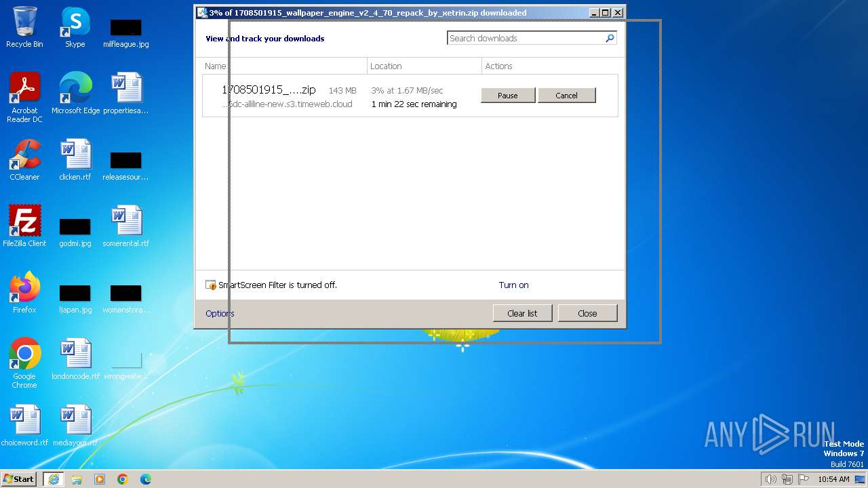Select propertiesa document on desktop
The height and width of the screenshot is (488, 868).
click(x=126, y=94)
